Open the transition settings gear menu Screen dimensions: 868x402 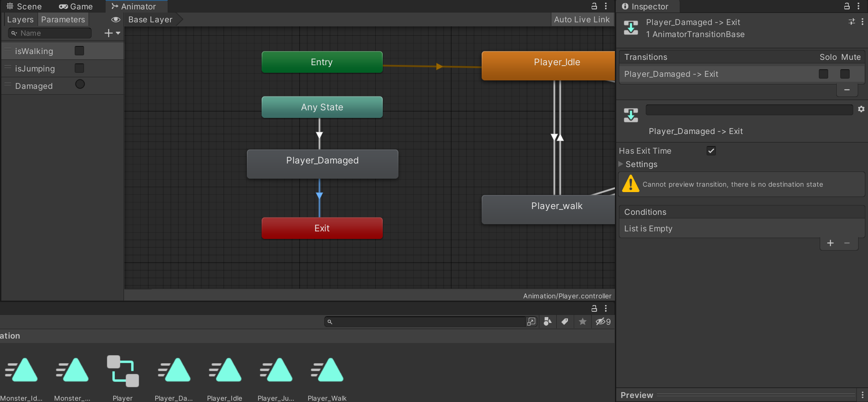tap(861, 109)
